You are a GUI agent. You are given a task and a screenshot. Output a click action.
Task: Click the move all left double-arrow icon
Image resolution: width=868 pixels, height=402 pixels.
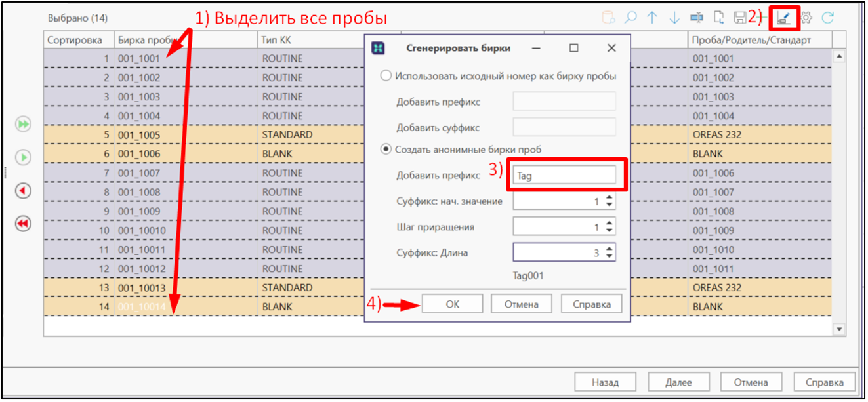pos(23,224)
